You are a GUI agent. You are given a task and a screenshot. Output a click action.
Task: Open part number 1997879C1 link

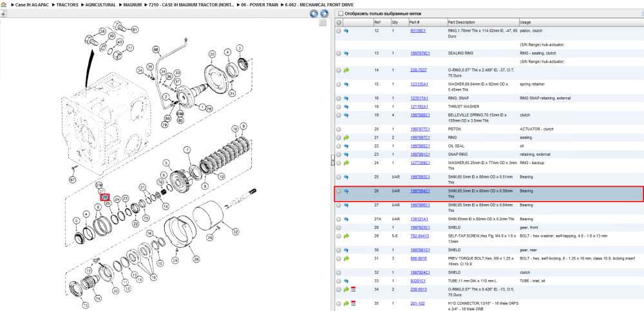(x=420, y=53)
